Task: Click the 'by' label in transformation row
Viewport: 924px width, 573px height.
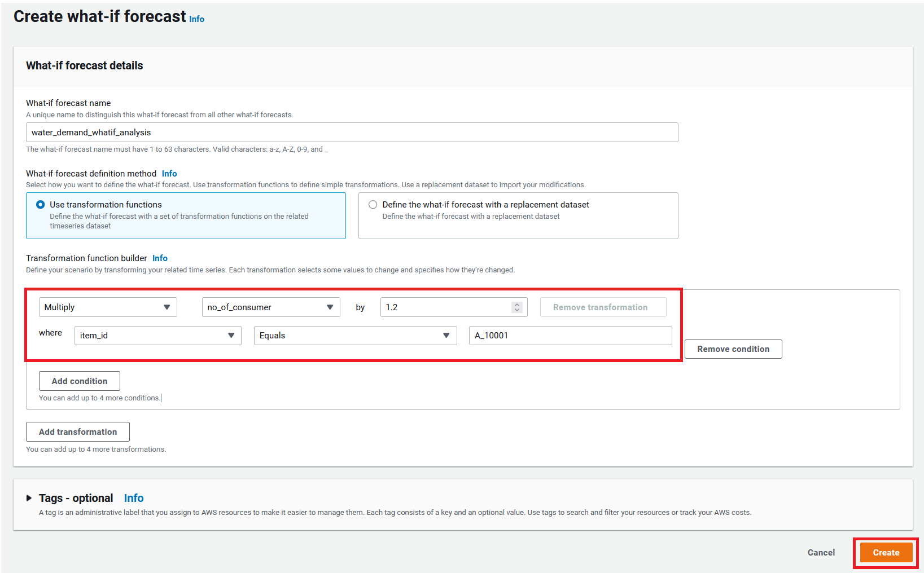Action: pyautogui.click(x=360, y=307)
